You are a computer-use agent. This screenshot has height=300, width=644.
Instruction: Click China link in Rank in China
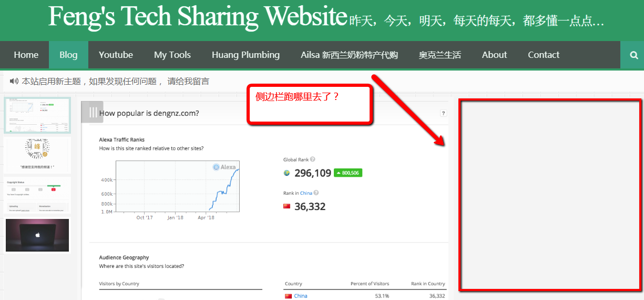[306, 193]
